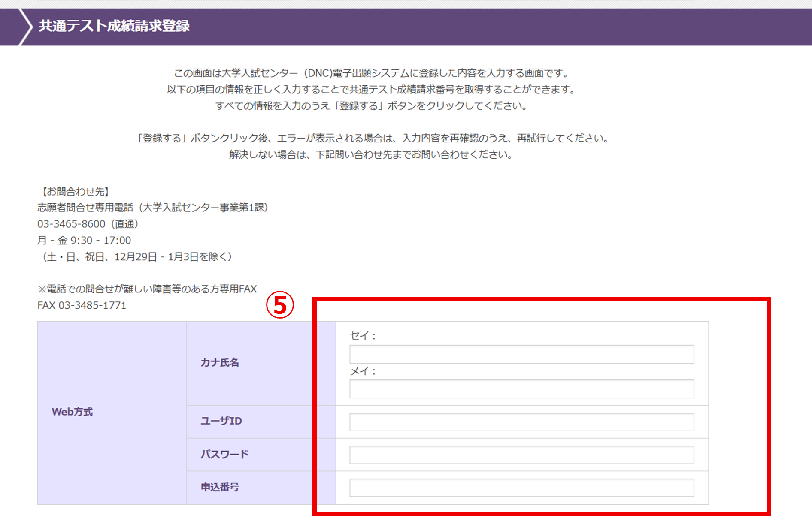Focus the ユーザID text box

[x=521, y=422]
